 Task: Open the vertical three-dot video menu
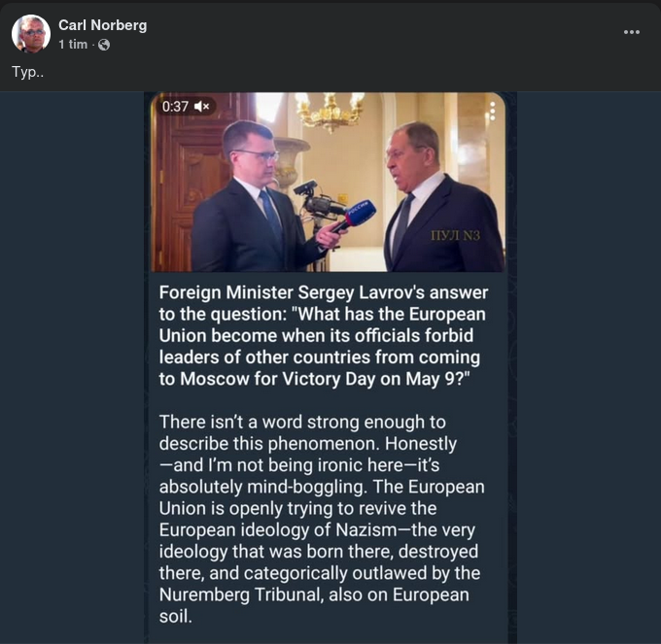click(x=492, y=111)
